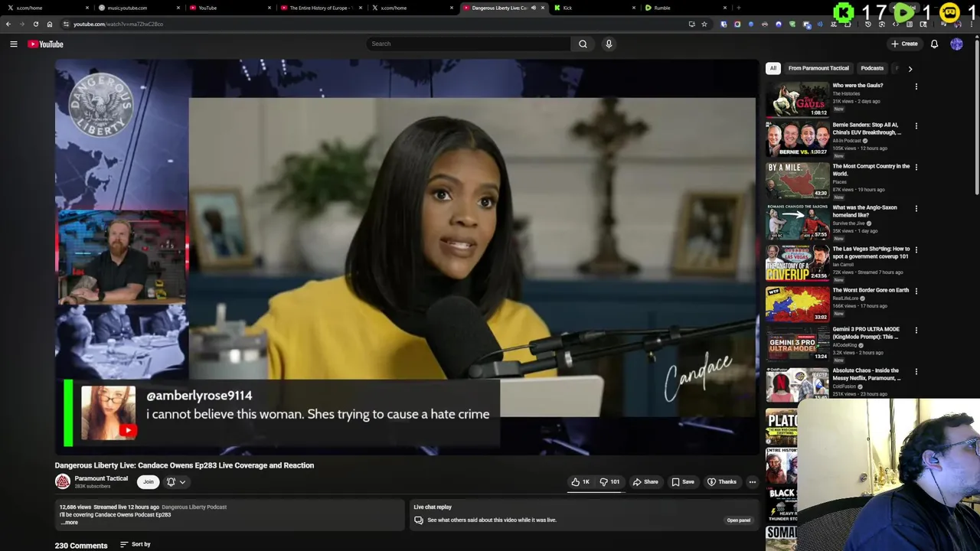Select the All filter chip
The height and width of the screenshot is (551, 980).
[773, 68]
